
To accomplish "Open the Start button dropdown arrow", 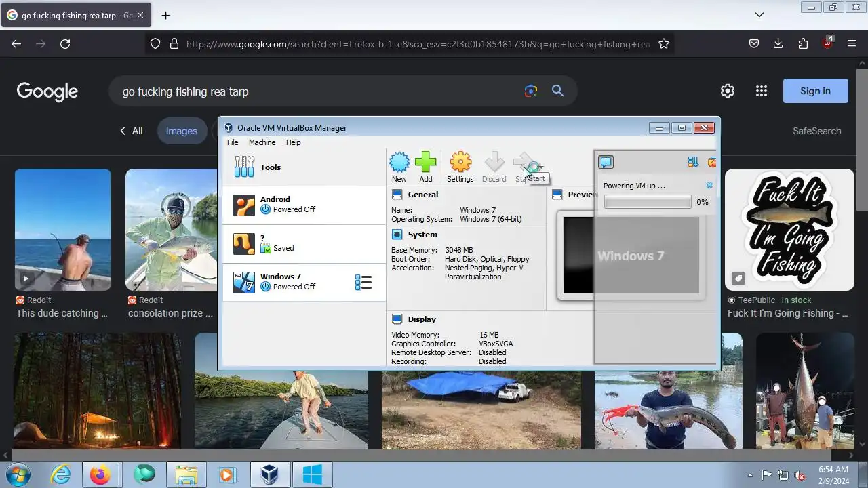I will coord(540,167).
